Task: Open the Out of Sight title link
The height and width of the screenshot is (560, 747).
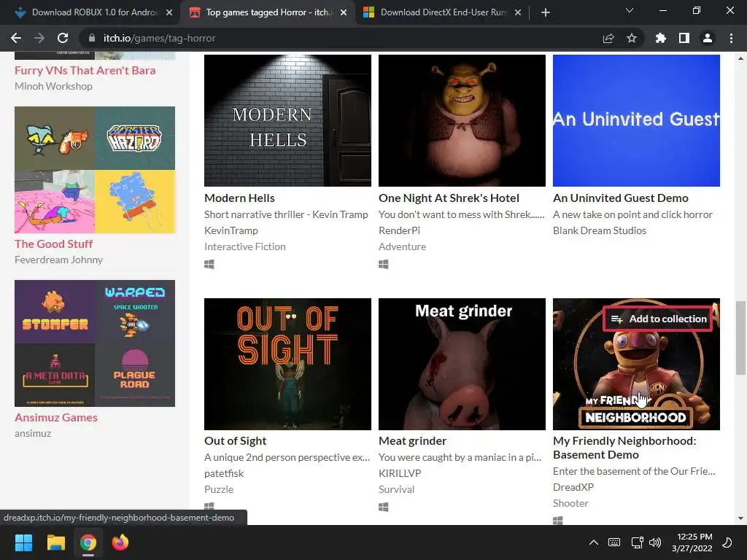Action: (236, 441)
